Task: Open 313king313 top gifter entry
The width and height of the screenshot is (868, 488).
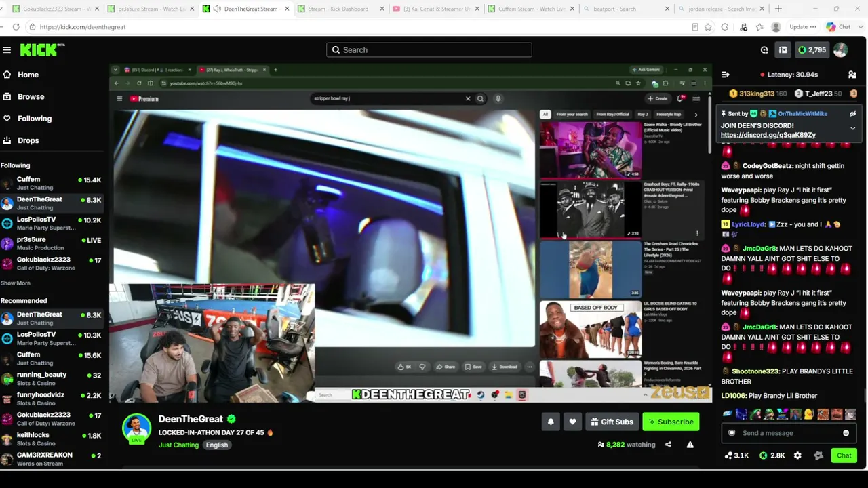Action: coord(758,94)
